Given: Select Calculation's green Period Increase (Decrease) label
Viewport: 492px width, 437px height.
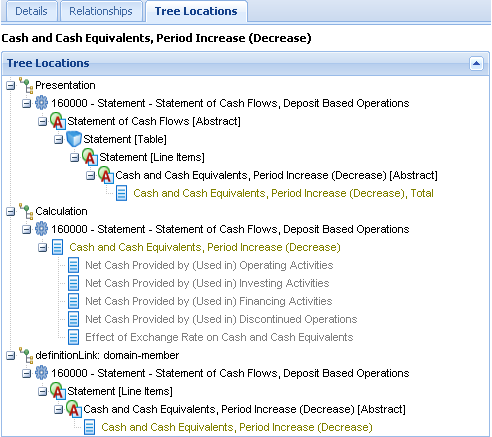Looking at the screenshot, I should coord(205,247).
